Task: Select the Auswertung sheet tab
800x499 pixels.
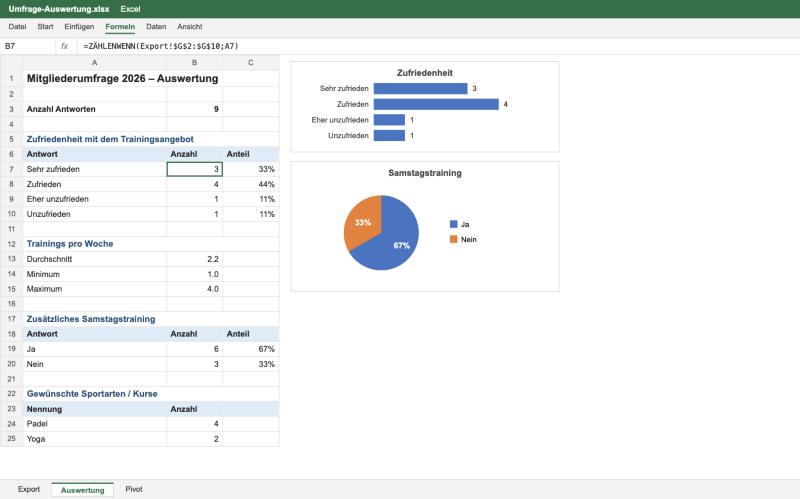Action: [82, 490]
